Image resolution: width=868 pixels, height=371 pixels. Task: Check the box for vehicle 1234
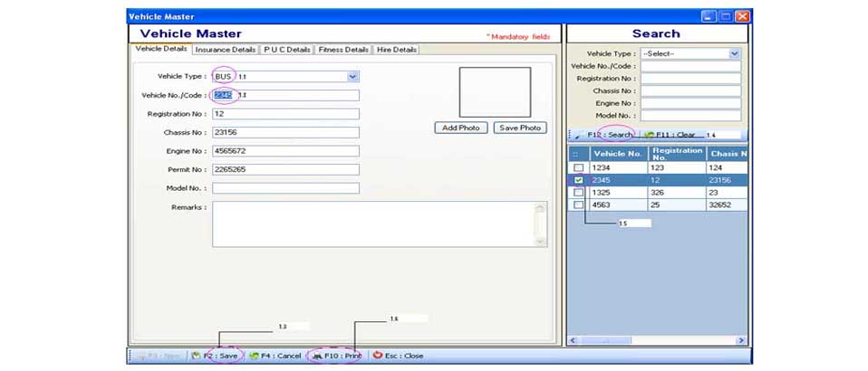pos(578,168)
